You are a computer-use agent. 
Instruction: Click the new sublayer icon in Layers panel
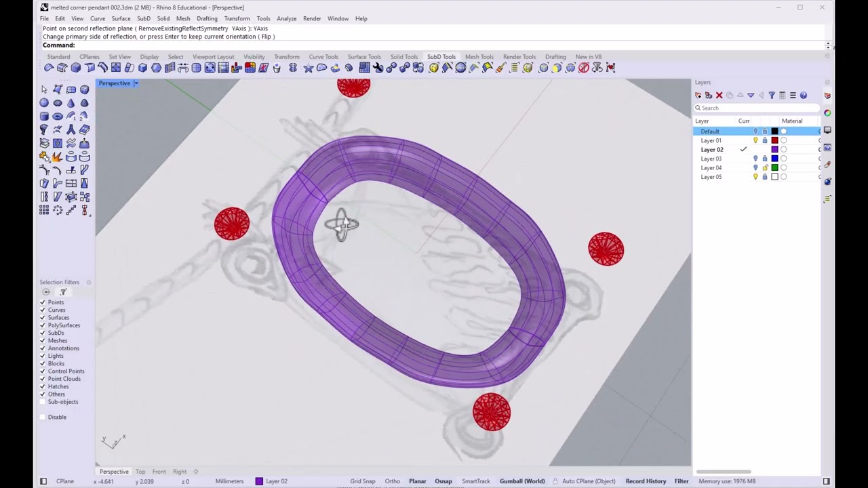click(709, 95)
